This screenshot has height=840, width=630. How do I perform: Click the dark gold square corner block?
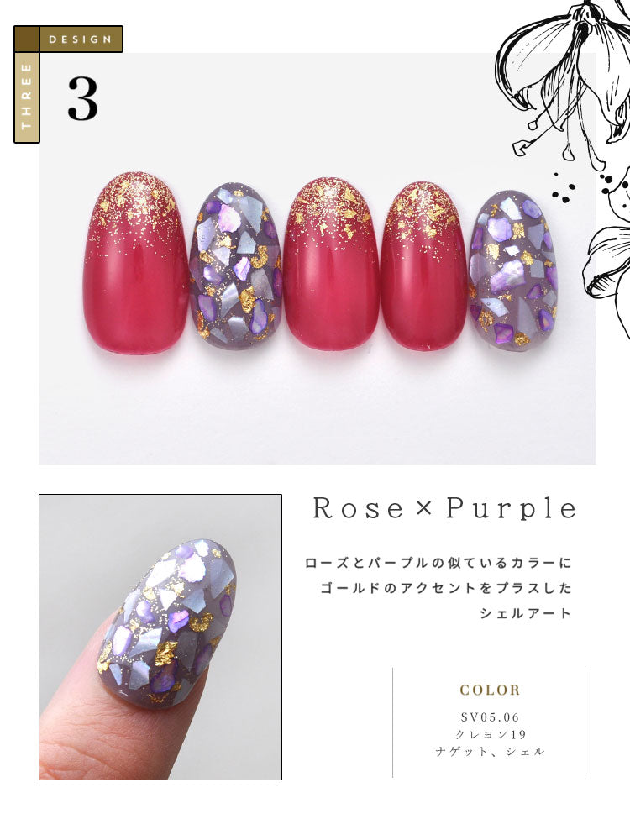[x=27, y=39]
